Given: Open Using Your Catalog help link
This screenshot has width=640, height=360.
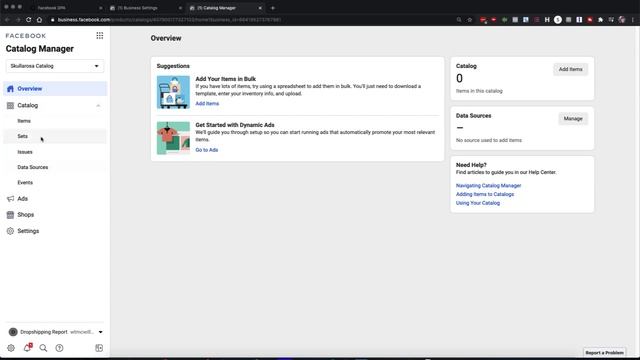Looking at the screenshot, I should pos(478,203).
